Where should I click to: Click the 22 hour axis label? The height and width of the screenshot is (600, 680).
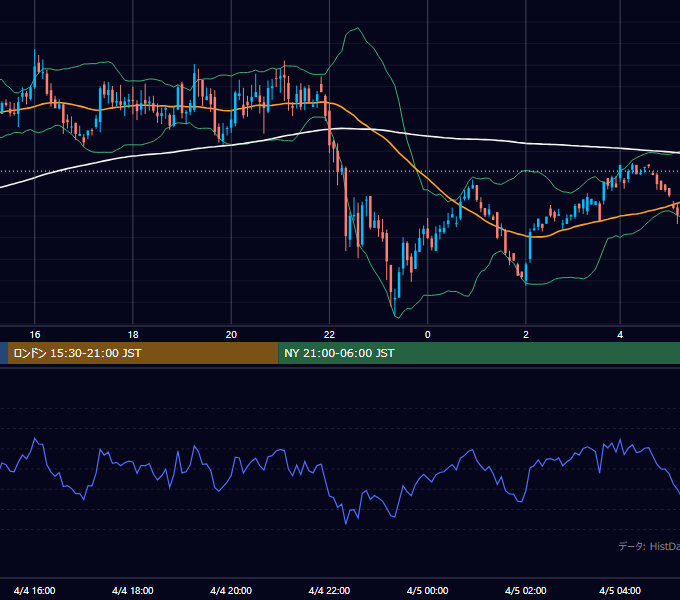(x=330, y=335)
